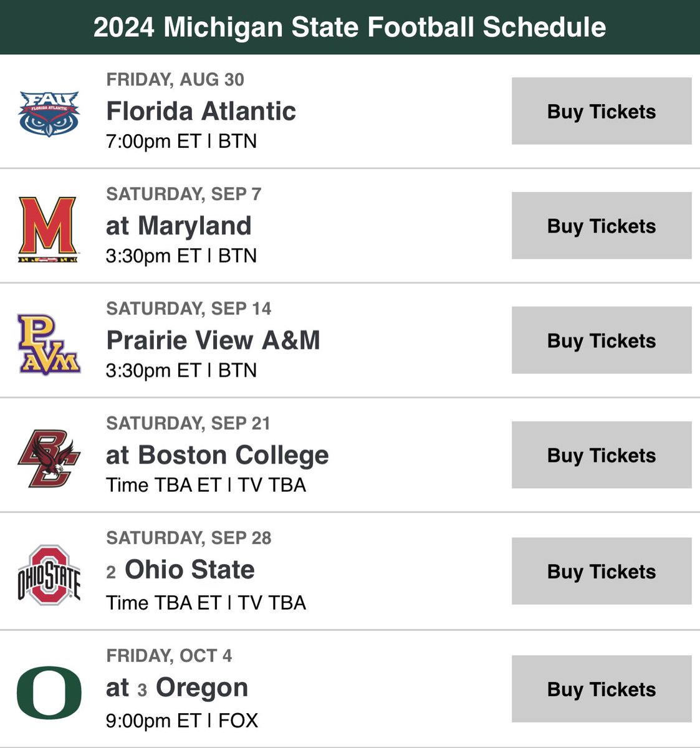Screen dimensions: 700x748
Task: Select the Ohio State opponent name
Action: tap(189, 570)
